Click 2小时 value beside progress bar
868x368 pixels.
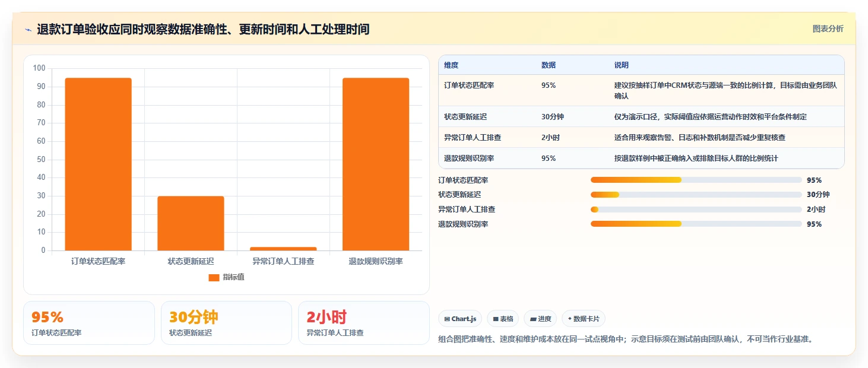[816, 210]
